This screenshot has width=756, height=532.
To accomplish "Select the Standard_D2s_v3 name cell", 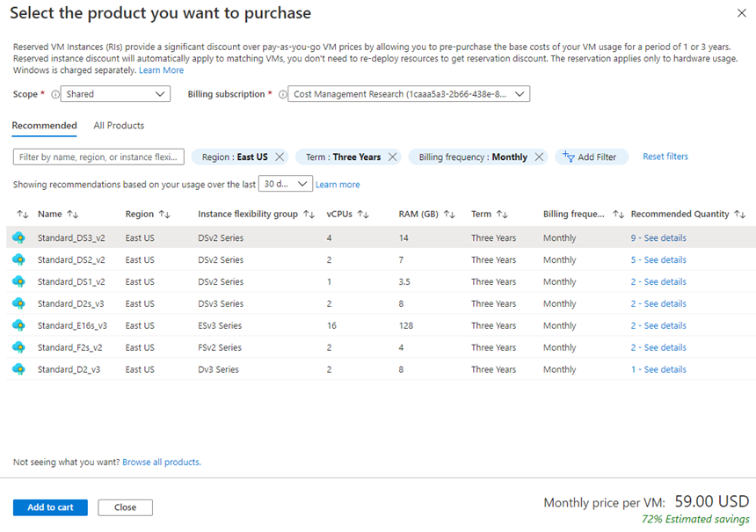I will [71, 303].
